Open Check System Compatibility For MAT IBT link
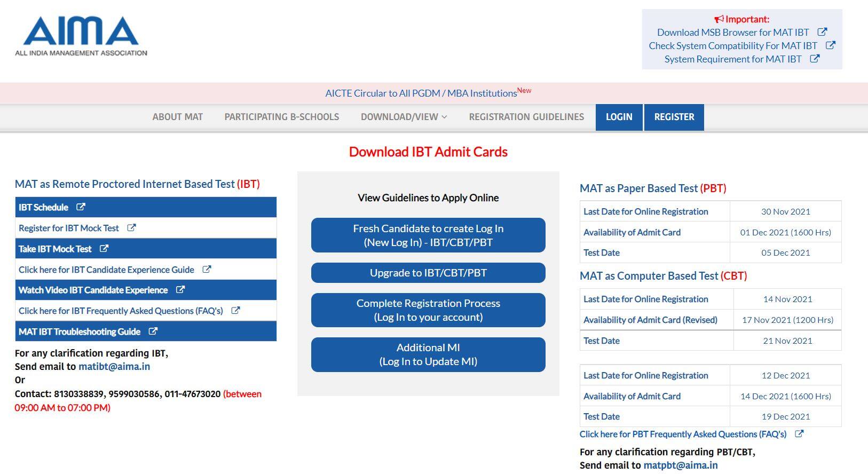This screenshot has width=868, height=474. pos(733,45)
